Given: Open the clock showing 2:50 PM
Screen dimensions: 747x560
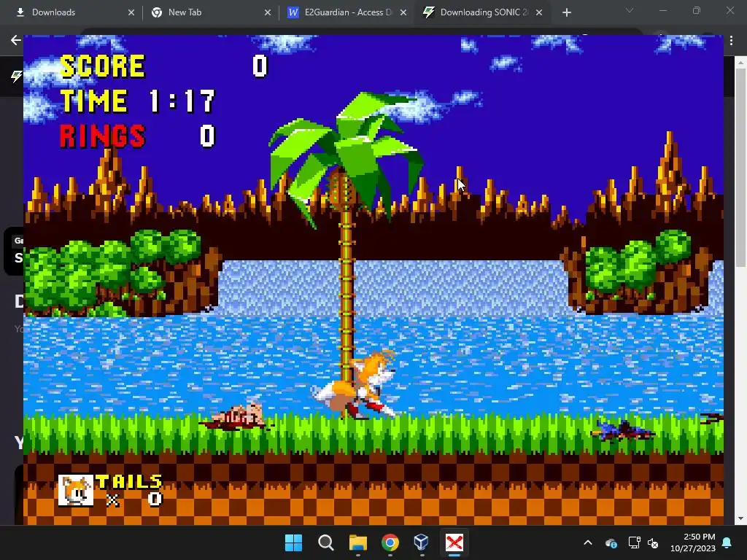Looking at the screenshot, I should click(x=693, y=542).
